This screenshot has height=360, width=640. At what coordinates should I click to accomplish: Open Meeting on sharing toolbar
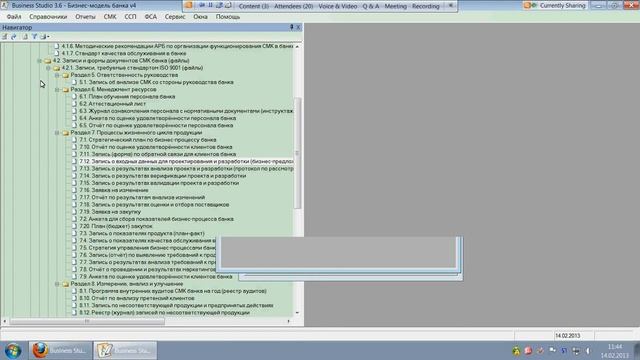[396, 6]
